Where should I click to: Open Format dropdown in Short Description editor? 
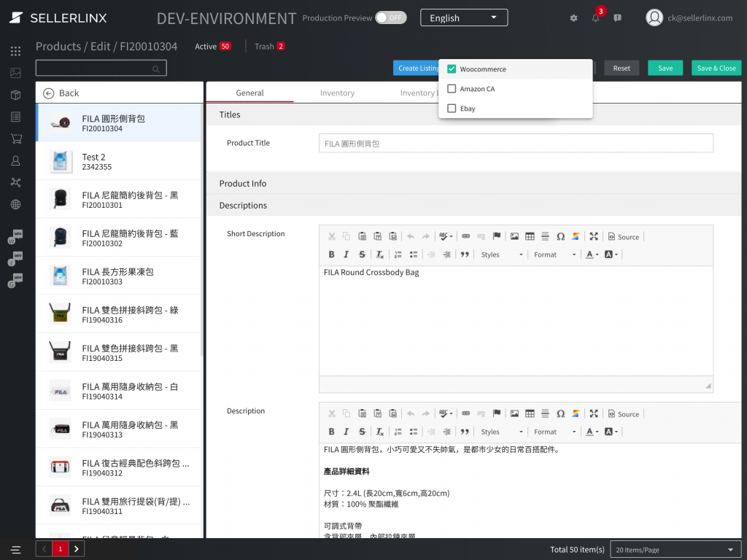tap(554, 254)
